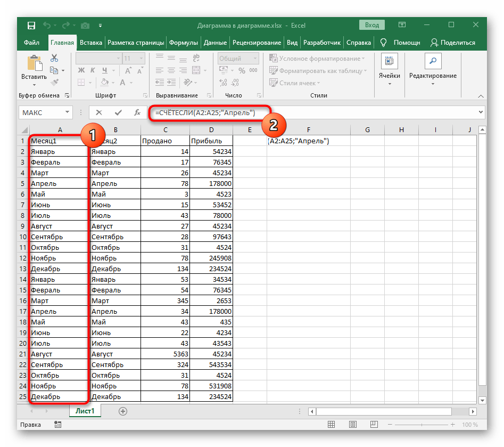This screenshot has width=504, height=447.
Task: Cancel formula entry with X button
Action: pyautogui.click(x=99, y=112)
